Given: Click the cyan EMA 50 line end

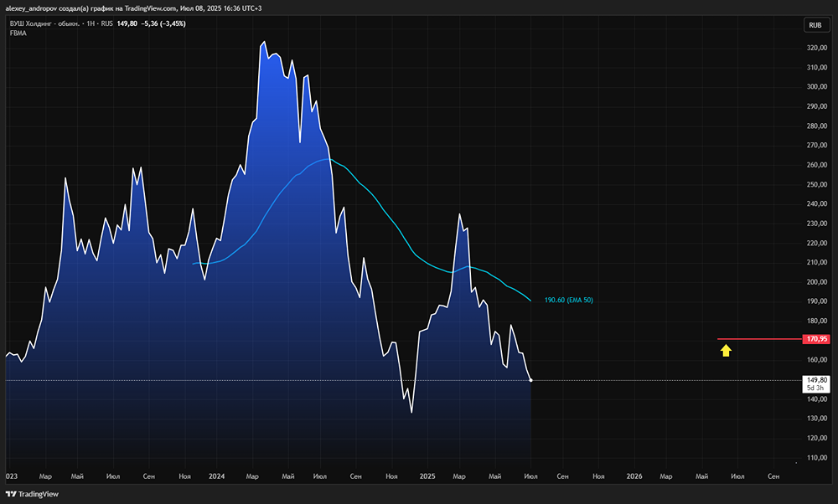Looking at the screenshot, I should pos(530,301).
